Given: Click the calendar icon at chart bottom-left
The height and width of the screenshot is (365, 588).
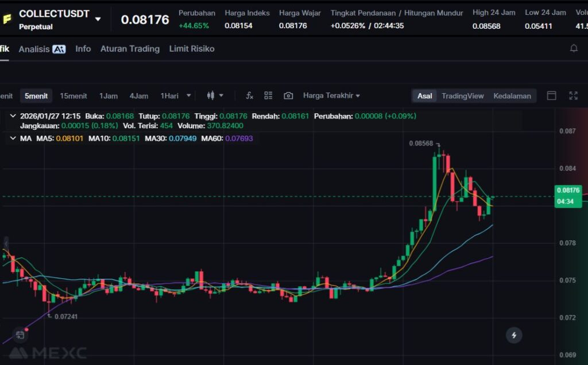Looking at the screenshot, I should [20, 334].
